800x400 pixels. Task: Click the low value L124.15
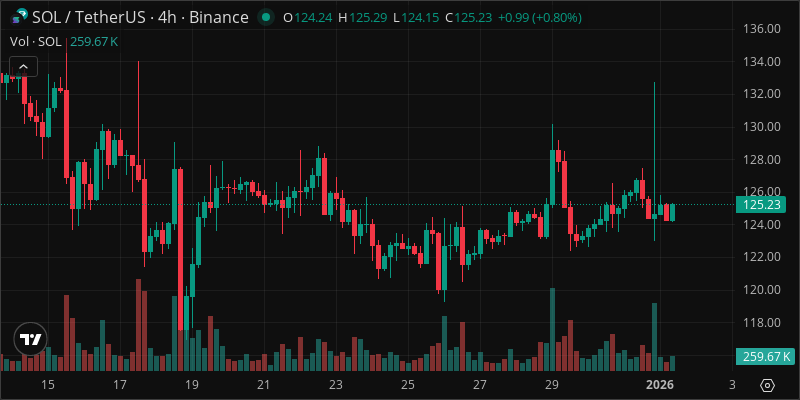(x=416, y=18)
